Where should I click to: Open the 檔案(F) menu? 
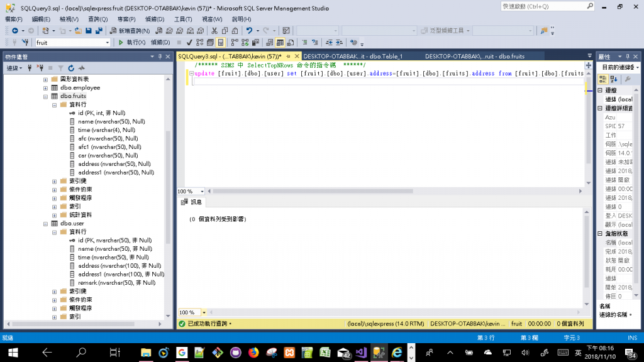click(x=14, y=19)
